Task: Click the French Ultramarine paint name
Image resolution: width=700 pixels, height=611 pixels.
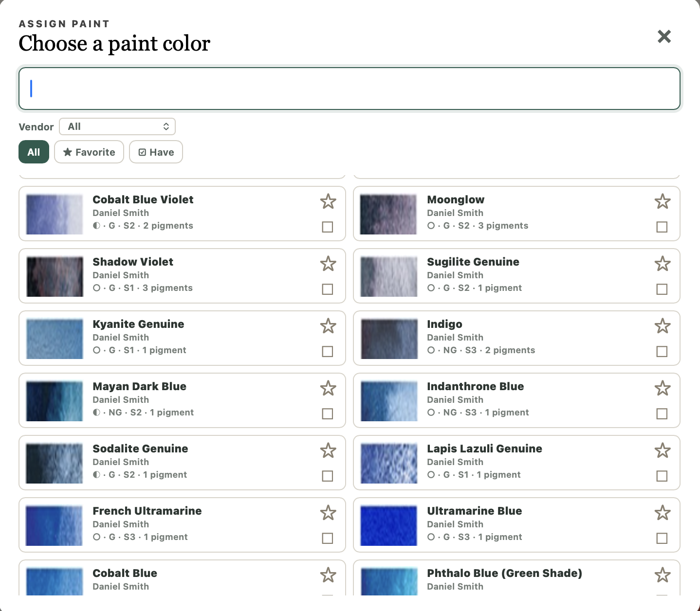Action: pyautogui.click(x=147, y=511)
